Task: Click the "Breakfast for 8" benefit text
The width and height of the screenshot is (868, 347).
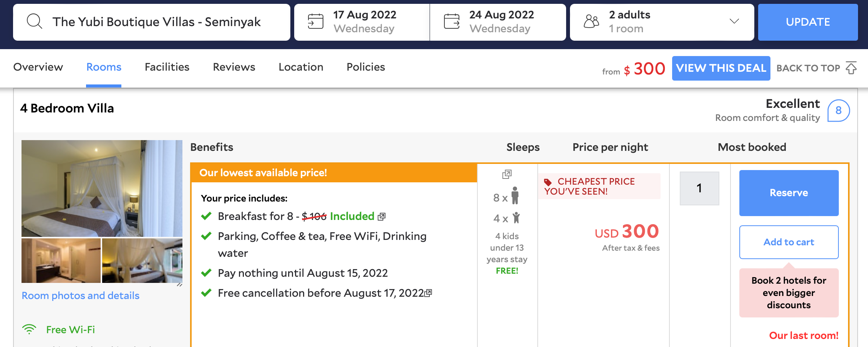Action: tap(255, 216)
